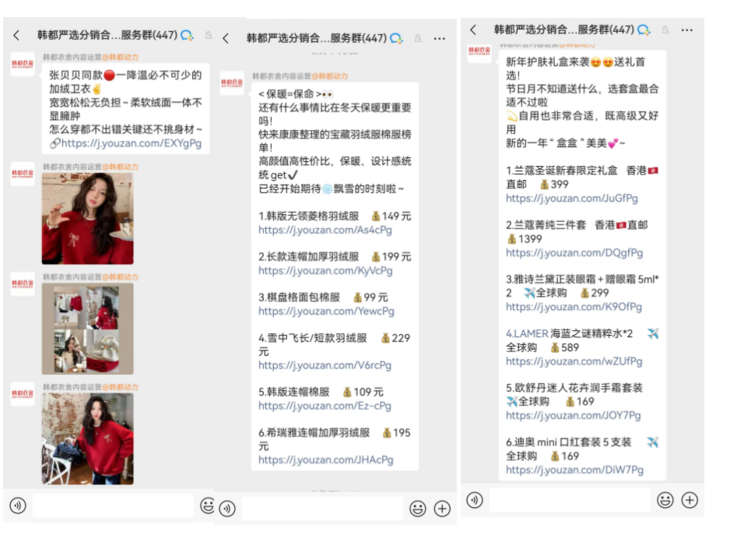Open emoji picker in middle chat
Screen dimensions: 730x539
[418, 508]
